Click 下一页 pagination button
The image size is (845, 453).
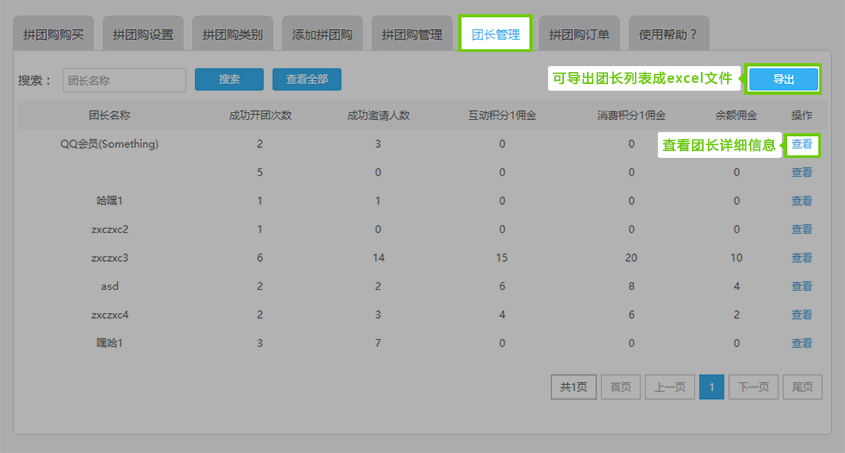(x=753, y=387)
